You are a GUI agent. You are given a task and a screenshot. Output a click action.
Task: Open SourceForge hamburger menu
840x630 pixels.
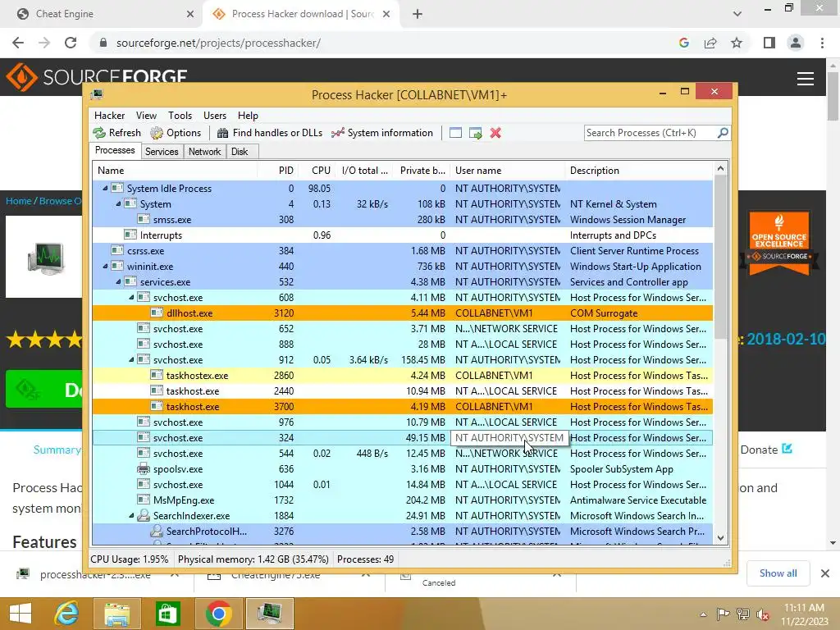click(x=806, y=79)
